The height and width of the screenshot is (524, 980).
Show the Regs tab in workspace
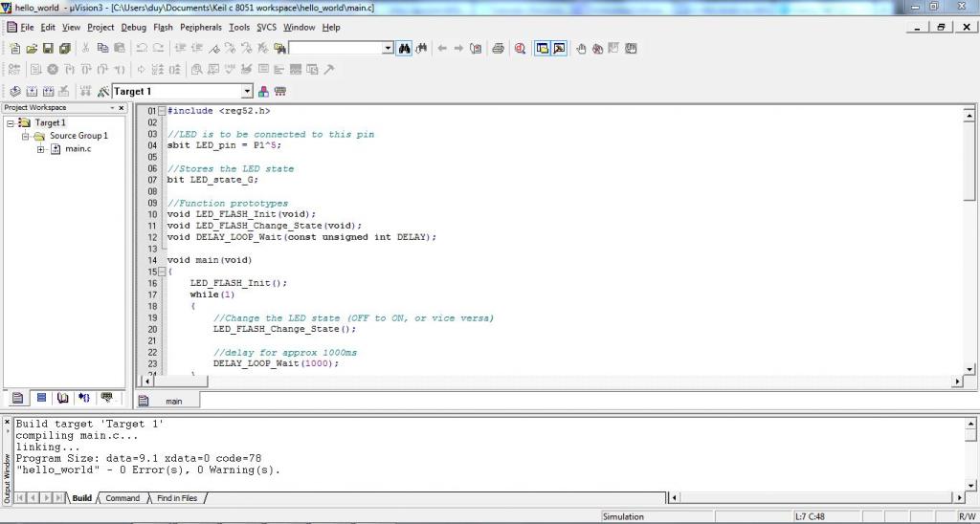(41, 398)
